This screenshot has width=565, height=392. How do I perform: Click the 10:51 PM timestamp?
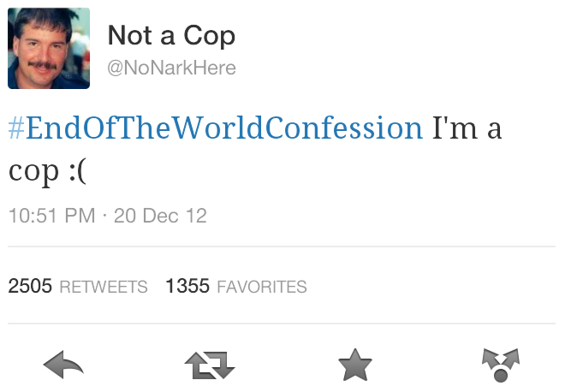pos(52,216)
